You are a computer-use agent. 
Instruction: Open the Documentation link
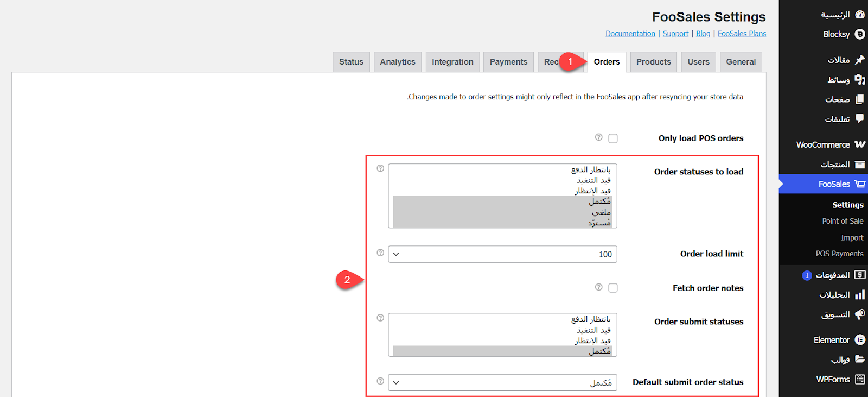tap(630, 34)
